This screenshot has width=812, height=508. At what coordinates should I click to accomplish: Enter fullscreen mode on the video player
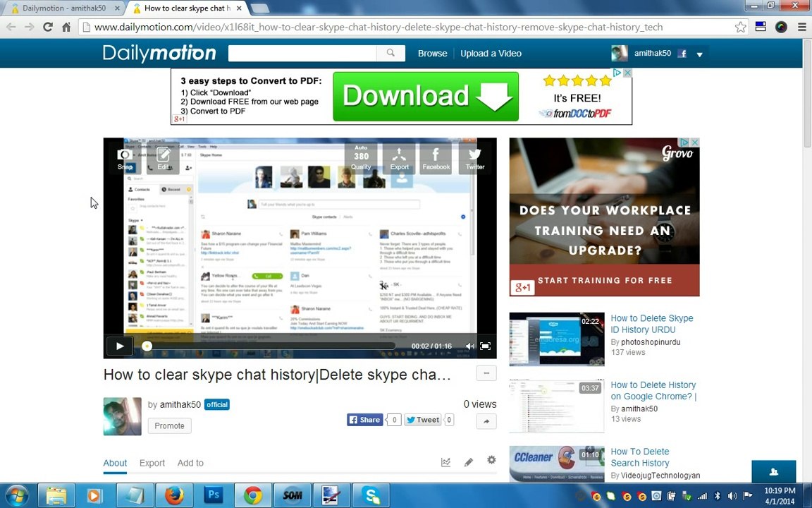coord(485,346)
